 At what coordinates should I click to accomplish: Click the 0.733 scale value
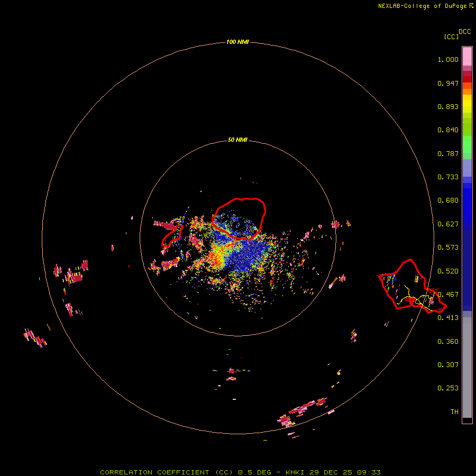click(x=448, y=177)
